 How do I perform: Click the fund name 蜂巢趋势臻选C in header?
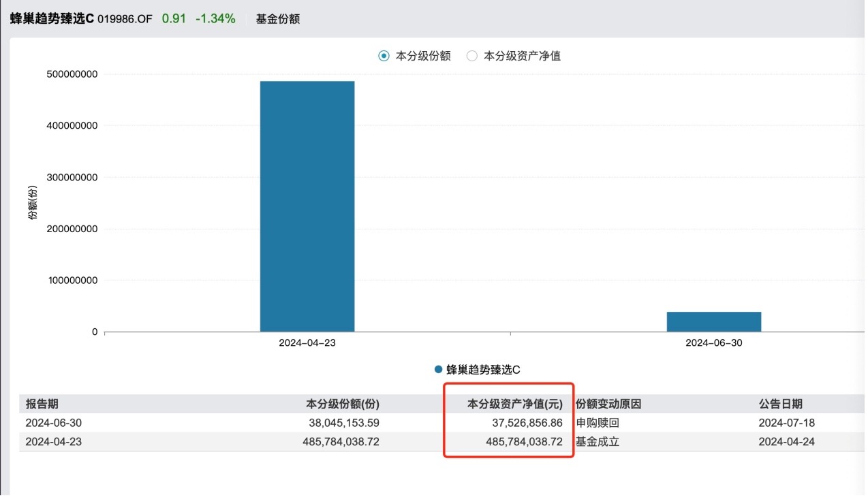(x=52, y=19)
